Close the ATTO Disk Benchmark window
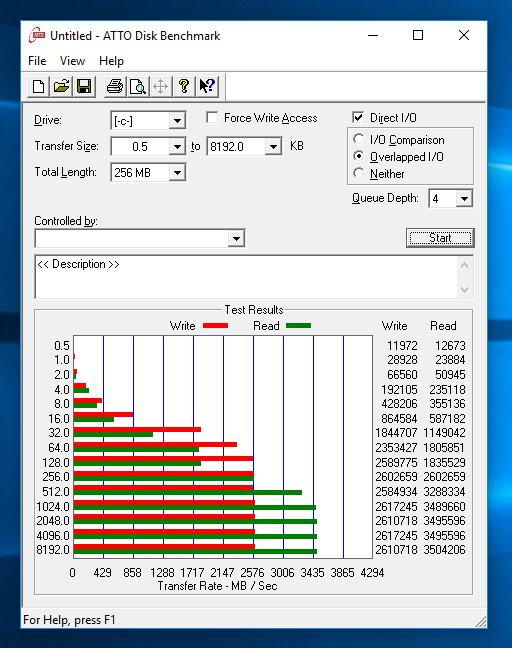The height and width of the screenshot is (648, 512). [464, 35]
